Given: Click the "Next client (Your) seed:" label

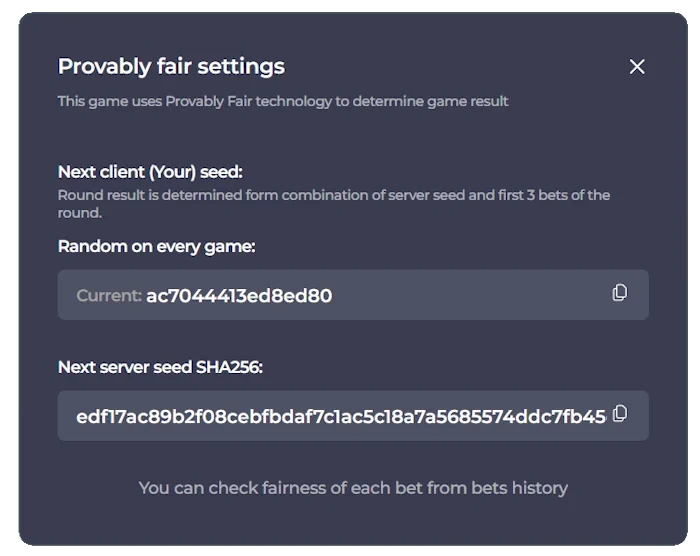Looking at the screenshot, I should (x=150, y=171).
